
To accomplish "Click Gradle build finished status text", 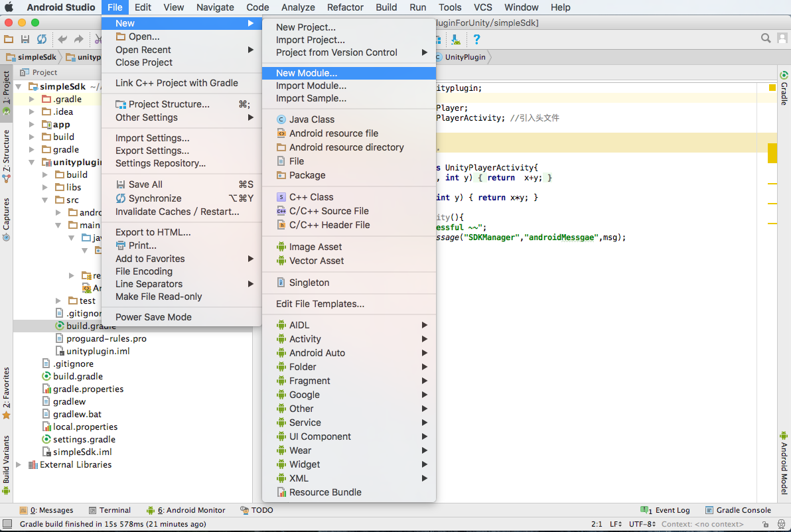I will coord(113,525).
